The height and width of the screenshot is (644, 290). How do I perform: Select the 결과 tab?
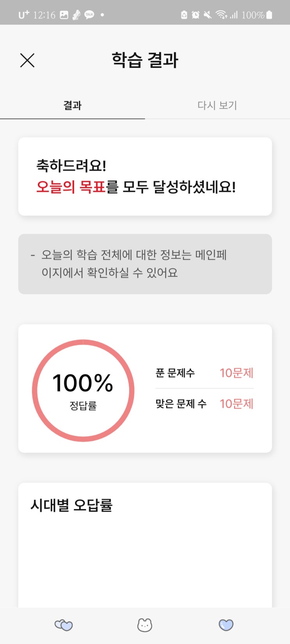[x=72, y=105]
